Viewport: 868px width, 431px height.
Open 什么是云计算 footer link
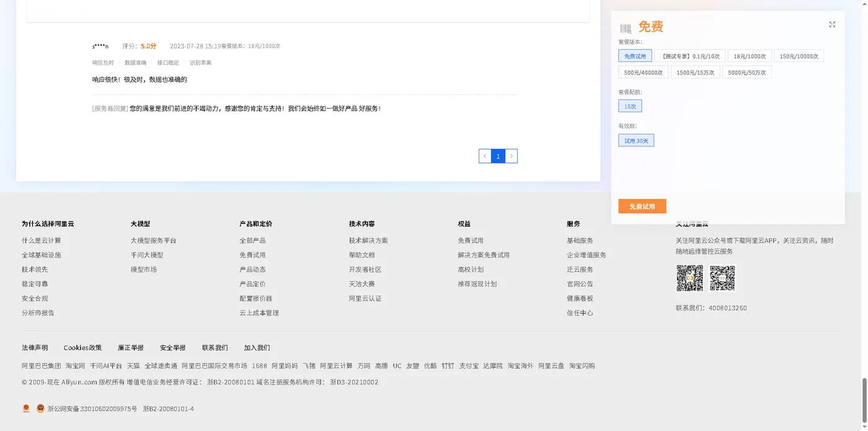click(42, 241)
